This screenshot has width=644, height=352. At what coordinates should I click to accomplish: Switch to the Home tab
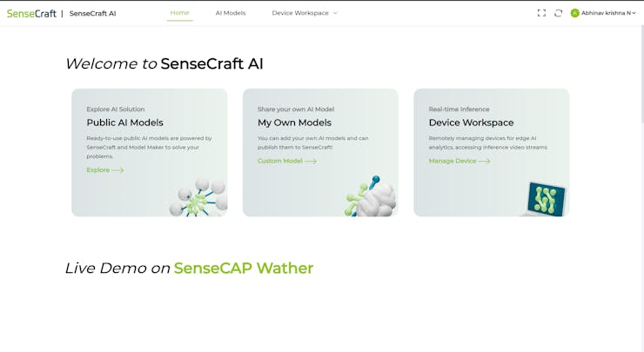tap(179, 13)
